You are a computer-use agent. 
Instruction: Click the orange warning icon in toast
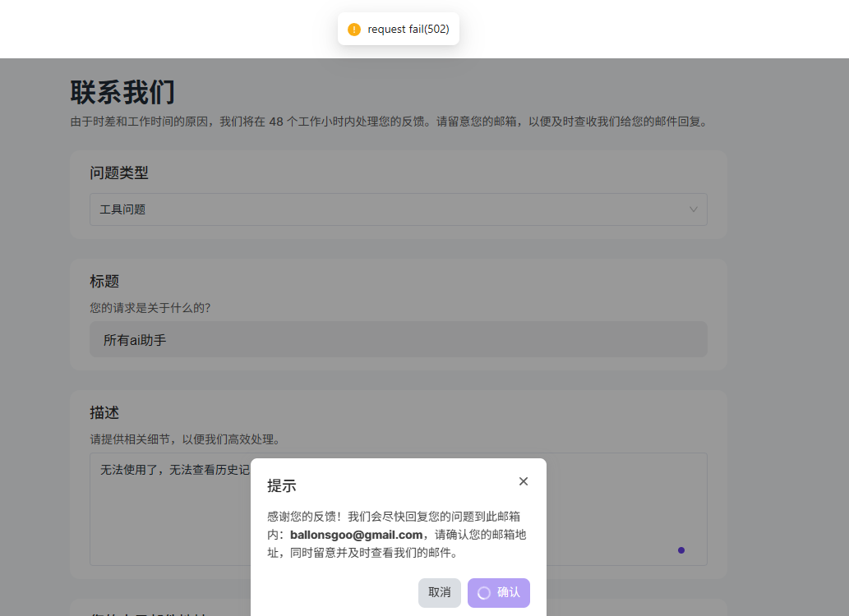tap(354, 30)
